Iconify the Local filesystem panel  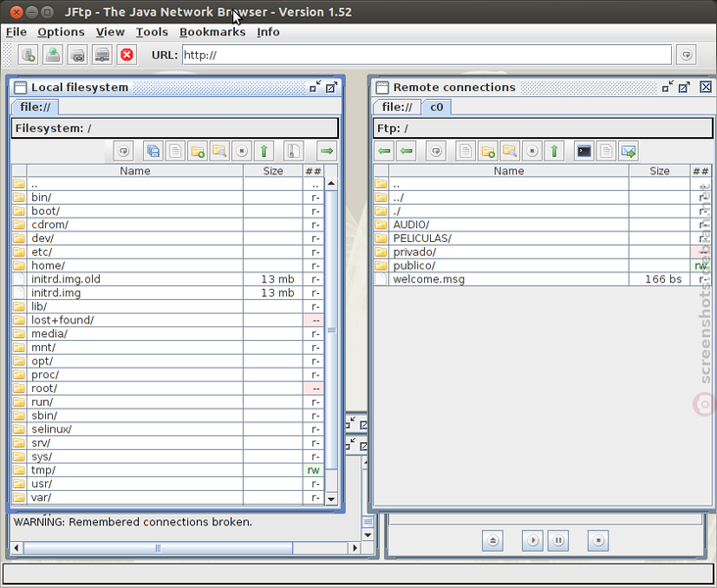pos(315,87)
